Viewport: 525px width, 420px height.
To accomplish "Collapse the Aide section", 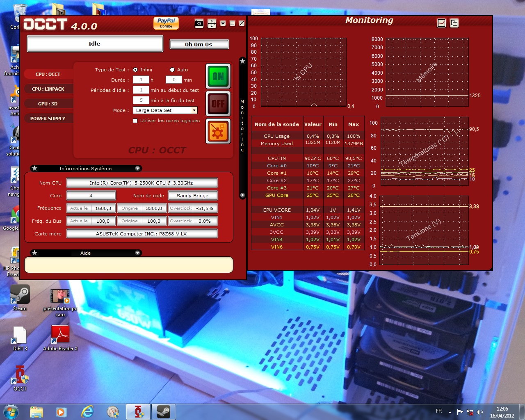I will pyautogui.click(x=137, y=253).
